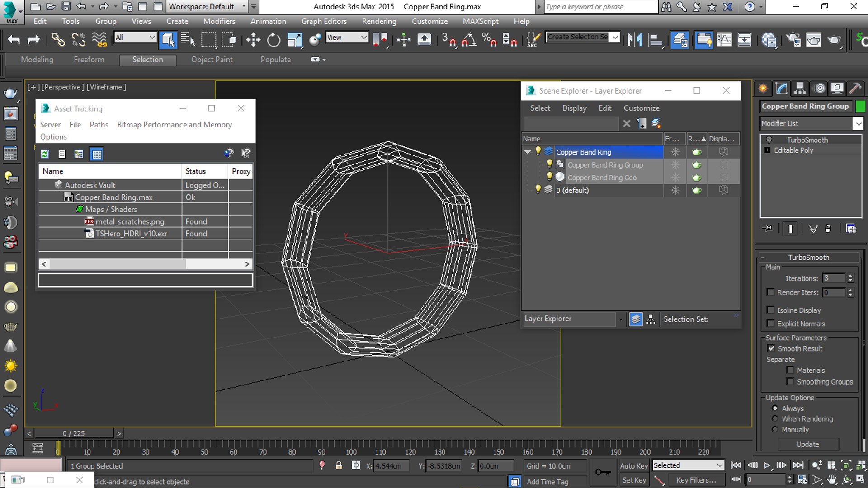Switch to the Freeform ribbon tab

coord(89,60)
